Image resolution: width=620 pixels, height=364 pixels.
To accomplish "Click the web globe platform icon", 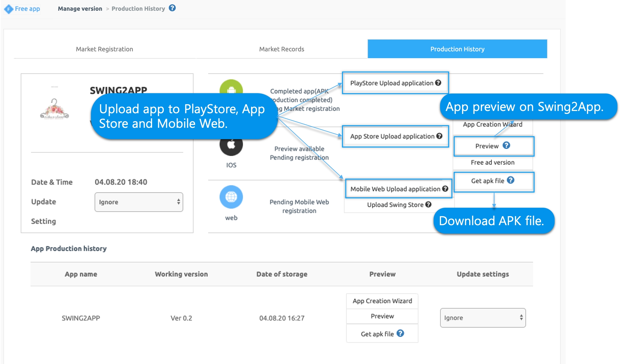I will coord(231,197).
